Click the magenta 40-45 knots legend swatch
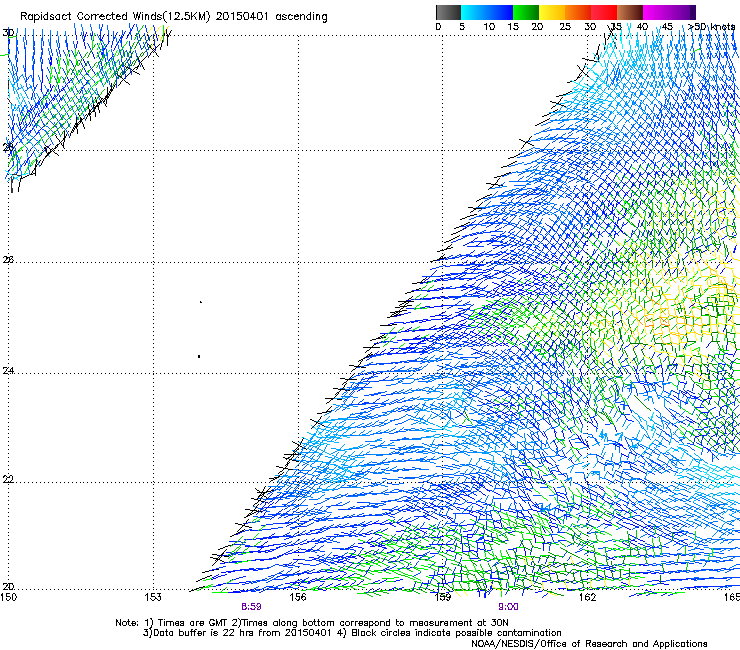Viewport: 740px width, 650px height. [x=656, y=12]
